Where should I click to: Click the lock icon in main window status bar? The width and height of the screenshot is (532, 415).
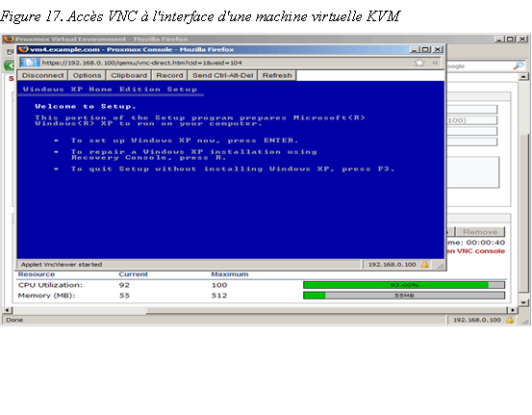tap(510, 320)
